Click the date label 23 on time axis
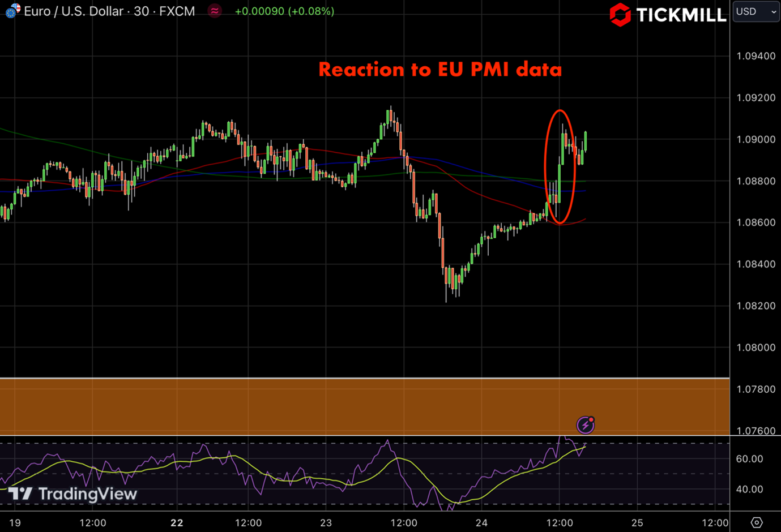Screen dimensions: 781x532 [x=326, y=522]
